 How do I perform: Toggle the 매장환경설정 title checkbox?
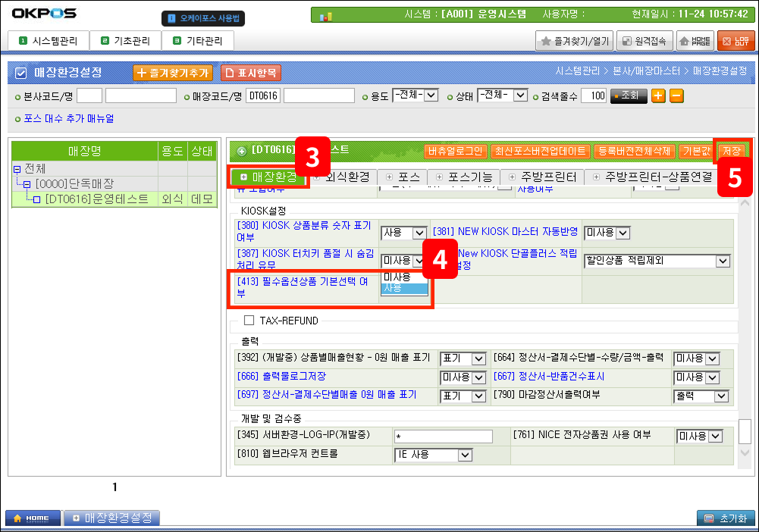[21, 73]
